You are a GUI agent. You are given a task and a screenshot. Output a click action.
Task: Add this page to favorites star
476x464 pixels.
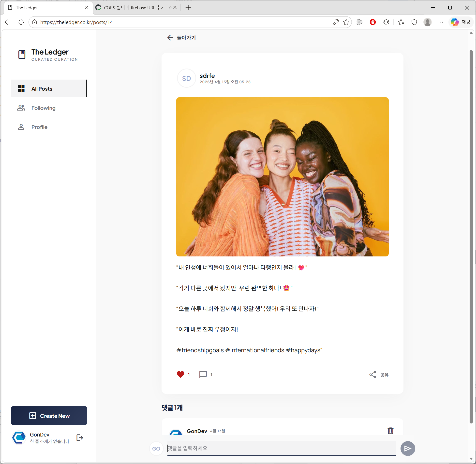coord(346,22)
